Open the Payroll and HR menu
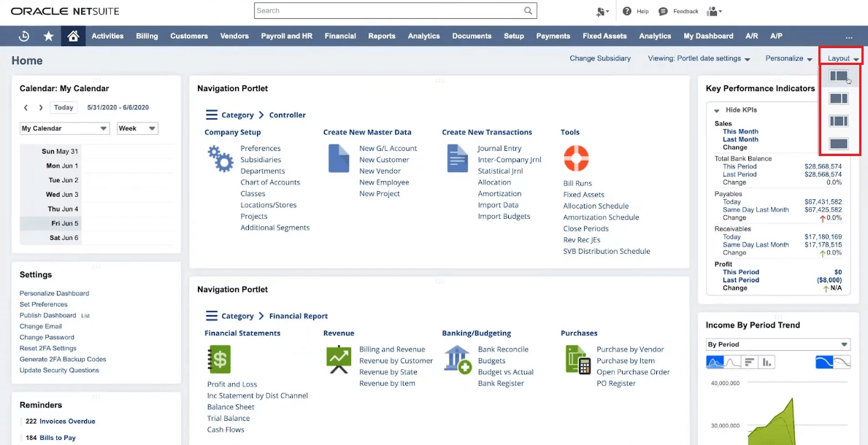Viewport: 868px width, 445px height. (x=286, y=35)
